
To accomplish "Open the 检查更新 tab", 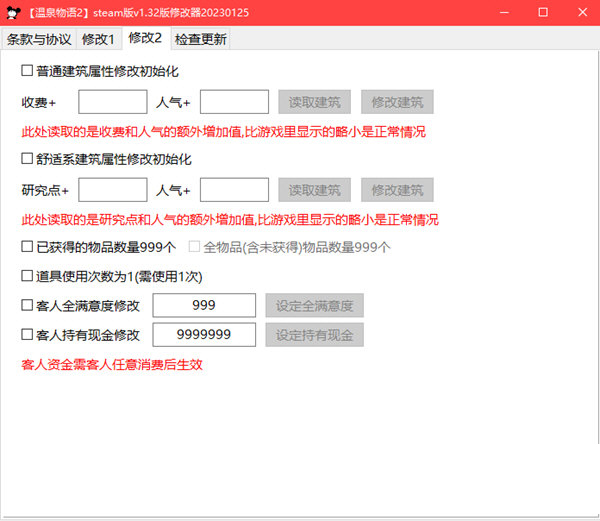I will click(201, 39).
